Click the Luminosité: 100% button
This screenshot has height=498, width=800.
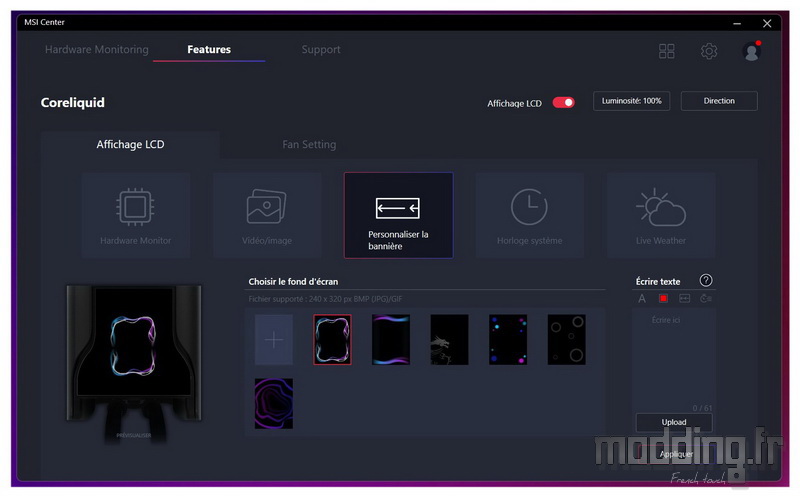(632, 101)
